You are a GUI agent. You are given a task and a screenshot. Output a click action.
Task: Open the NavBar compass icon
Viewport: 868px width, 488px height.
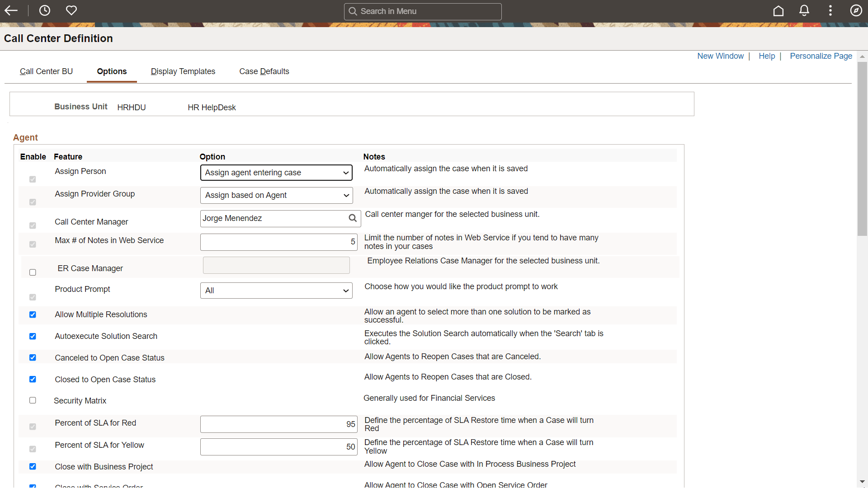856,11
